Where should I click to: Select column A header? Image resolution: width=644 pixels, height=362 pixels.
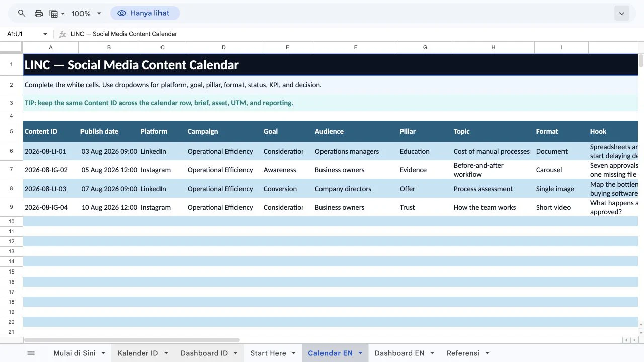(51, 48)
